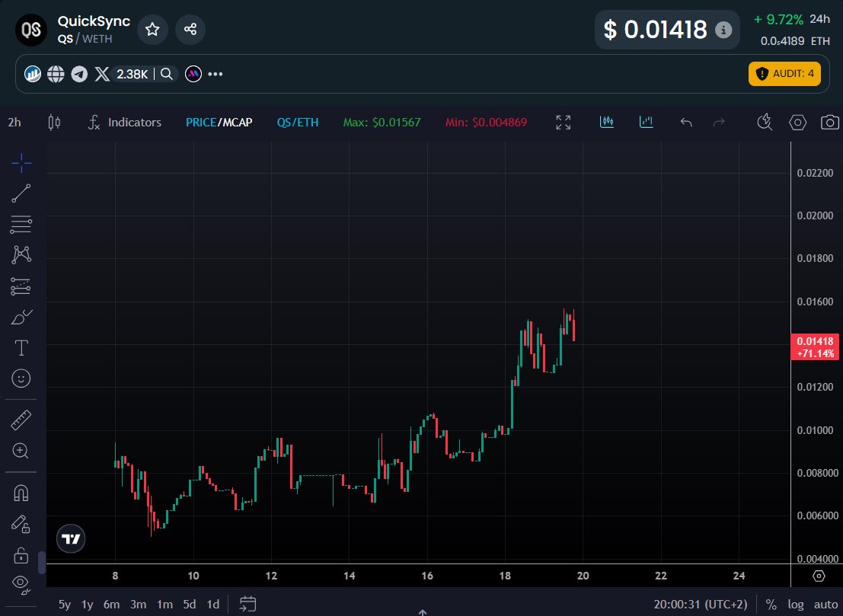Open price axis settings gear

coord(819,576)
